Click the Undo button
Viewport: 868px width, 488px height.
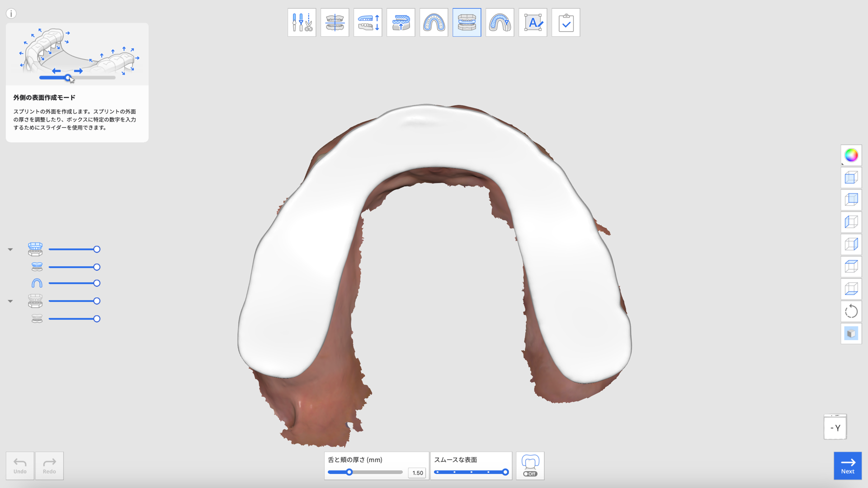tap(19, 466)
